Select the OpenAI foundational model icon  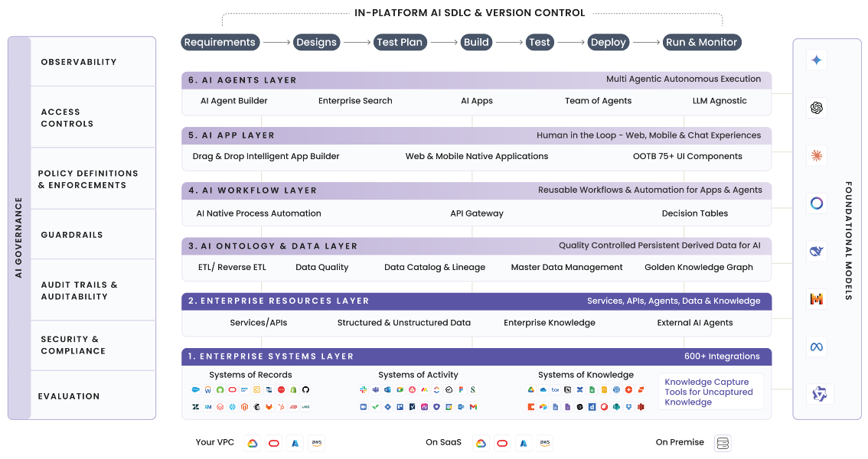[817, 108]
